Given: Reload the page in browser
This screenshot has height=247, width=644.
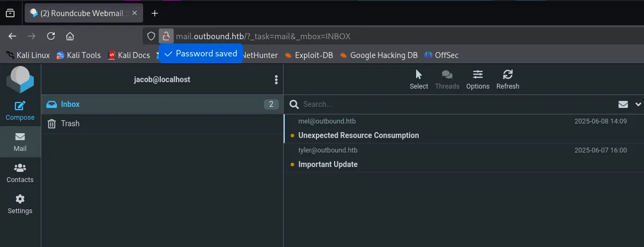Looking at the screenshot, I should (x=51, y=37).
